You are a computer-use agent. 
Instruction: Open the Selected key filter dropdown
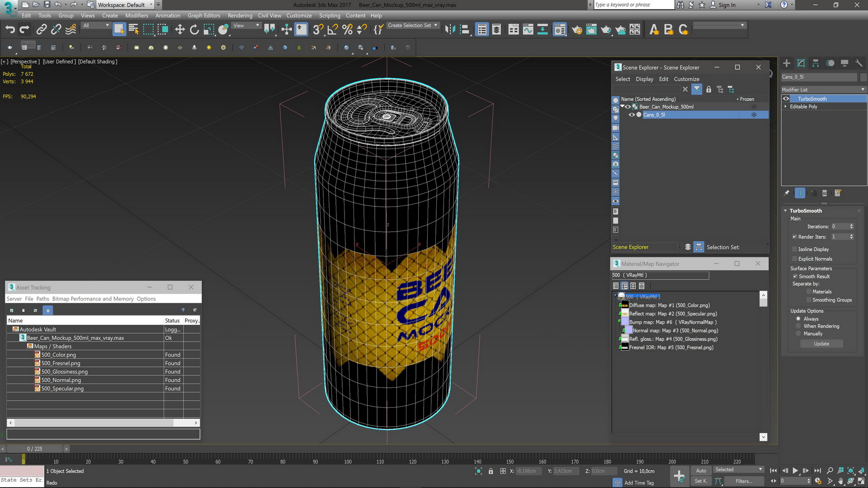click(x=739, y=470)
